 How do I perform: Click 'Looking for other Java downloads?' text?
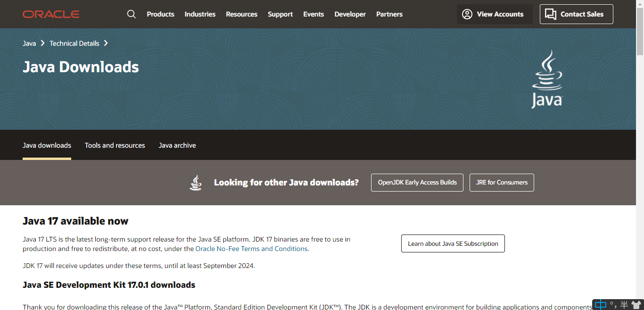(x=286, y=183)
